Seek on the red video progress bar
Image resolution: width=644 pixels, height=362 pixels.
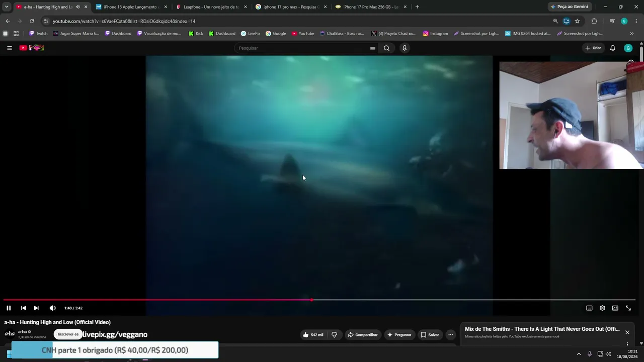tap(319, 300)
